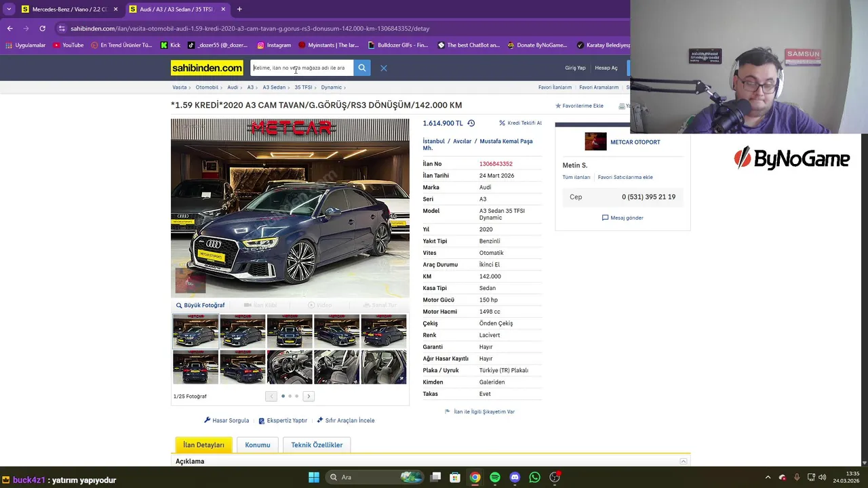The height and width of the screenshot is (488, 868).
Task: Click the Otomobil breadcrumb
Action: (207, 87)
